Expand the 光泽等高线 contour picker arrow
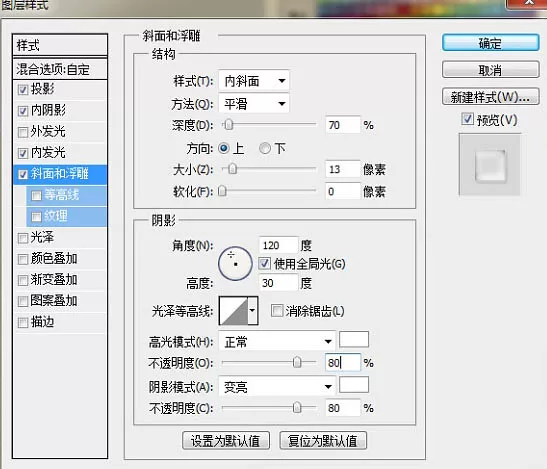Screen dimensions: 547x469 (x=253, y=311)
